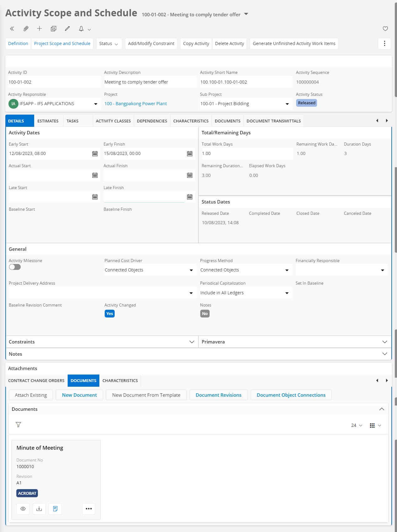View Minute of Meeting with eye icon
The image size is (397, 532).
[23, 509]
